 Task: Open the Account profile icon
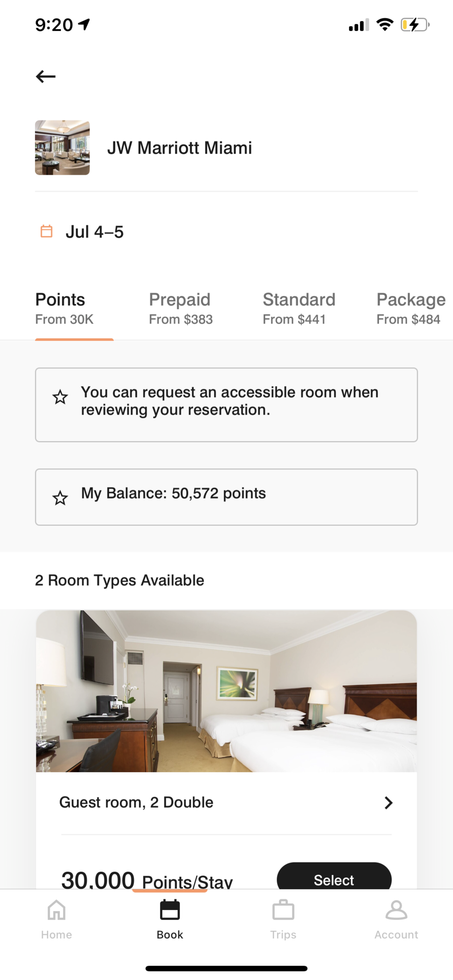(x=396, y=910)
